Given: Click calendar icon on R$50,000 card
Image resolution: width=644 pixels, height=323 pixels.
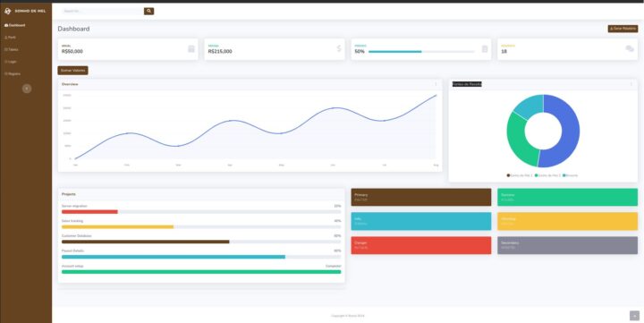Looking at the screenshot, I should coord(191,49).
